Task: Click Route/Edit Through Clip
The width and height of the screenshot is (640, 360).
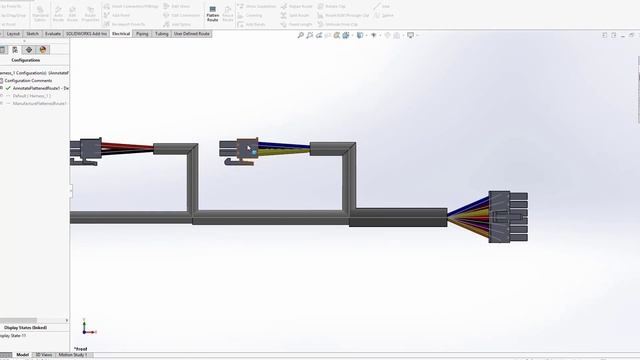Action: point(343,15)
